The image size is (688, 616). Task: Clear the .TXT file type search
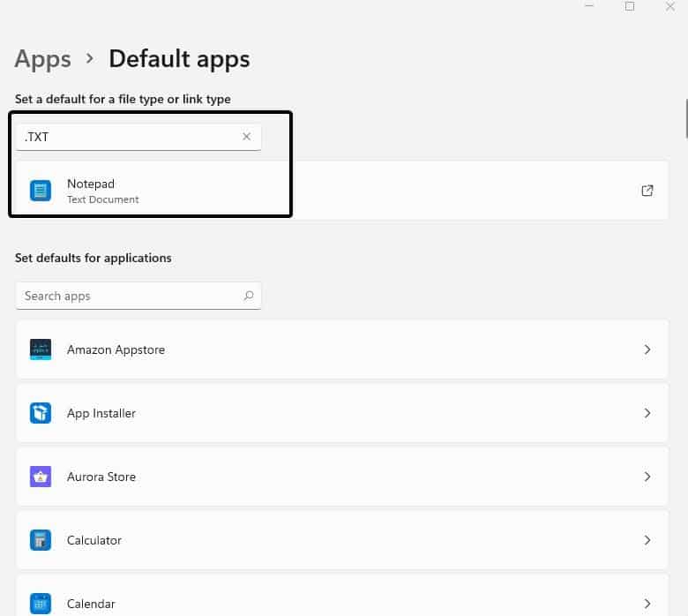pyautogui.click(x=247, y=137)
